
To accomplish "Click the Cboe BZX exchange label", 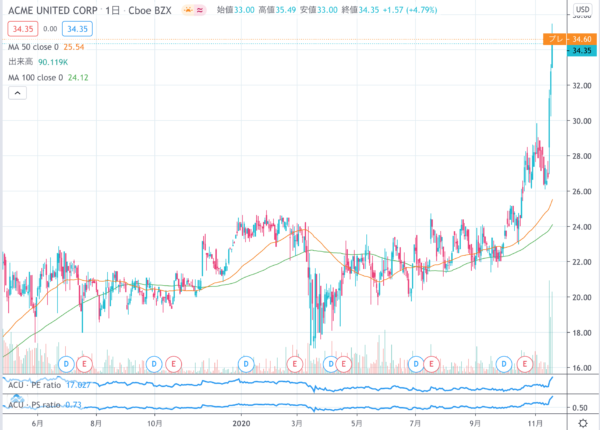I will pos(150,10).
